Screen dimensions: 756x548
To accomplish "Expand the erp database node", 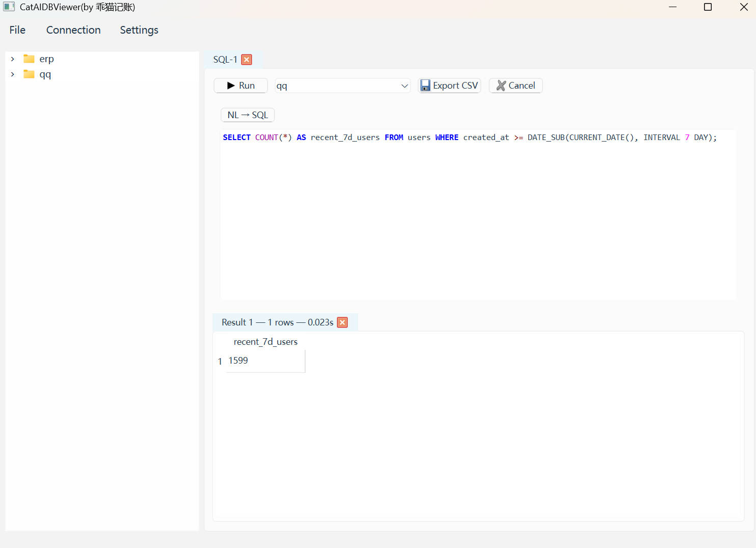I will coord(13,59).
